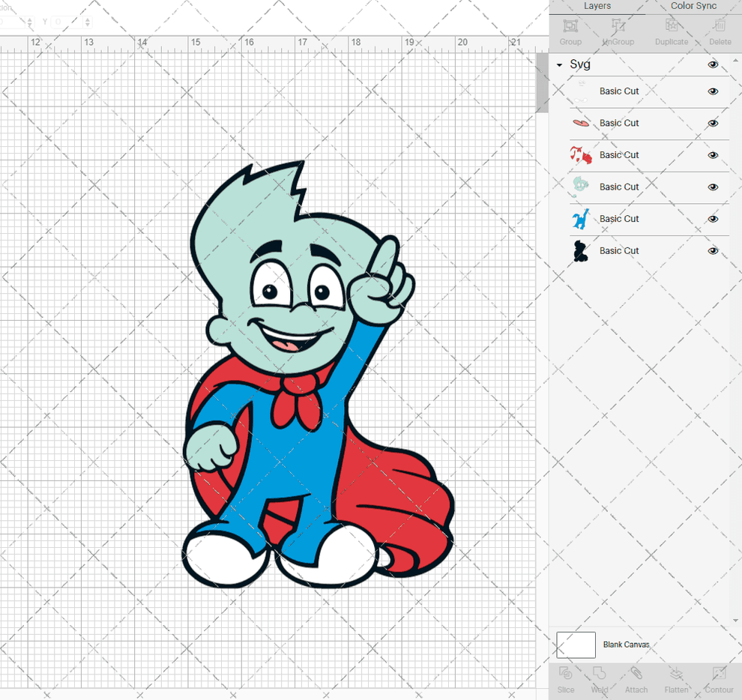
Task: Click the Attach icon
Action: point(636,680)
